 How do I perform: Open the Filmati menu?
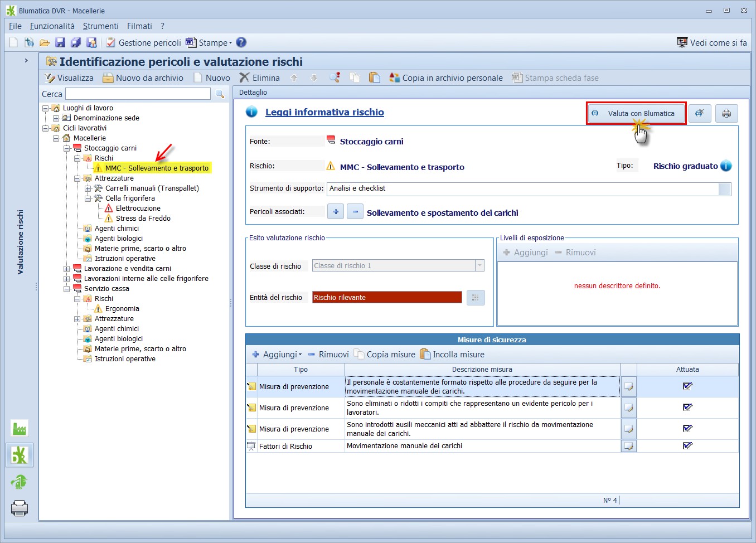(x=139, y=26)
